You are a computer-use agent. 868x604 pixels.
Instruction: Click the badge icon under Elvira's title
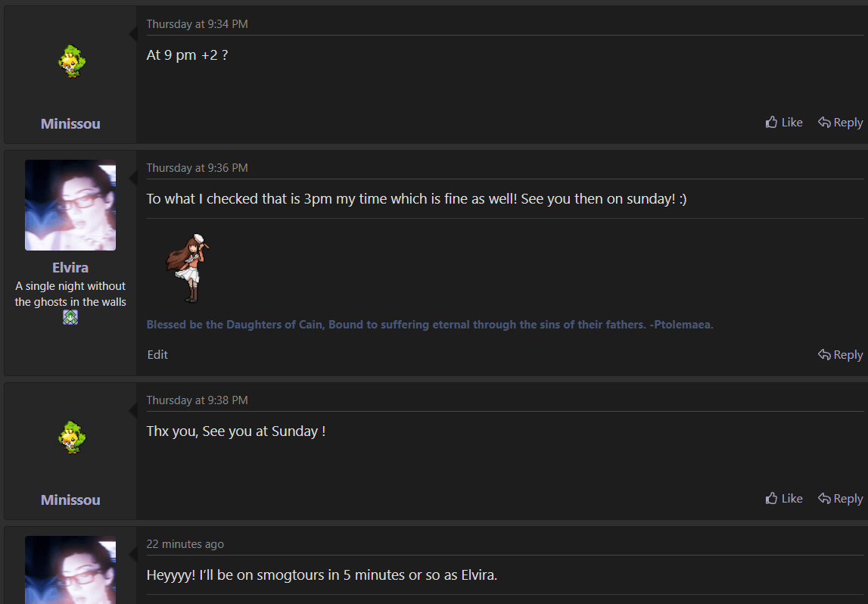[70, 317]
